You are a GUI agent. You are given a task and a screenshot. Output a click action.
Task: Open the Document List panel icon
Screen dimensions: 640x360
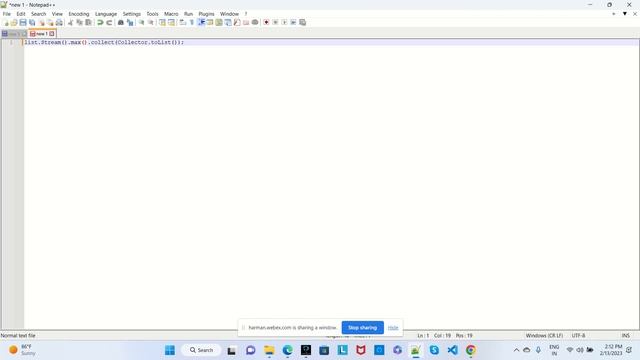pos(228,22)
